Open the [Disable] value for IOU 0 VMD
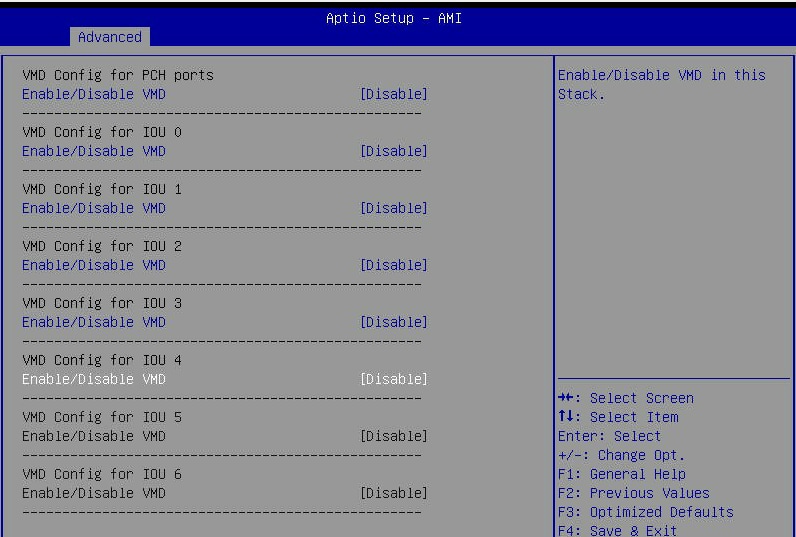The image size is (796, 537). point(394,151)
